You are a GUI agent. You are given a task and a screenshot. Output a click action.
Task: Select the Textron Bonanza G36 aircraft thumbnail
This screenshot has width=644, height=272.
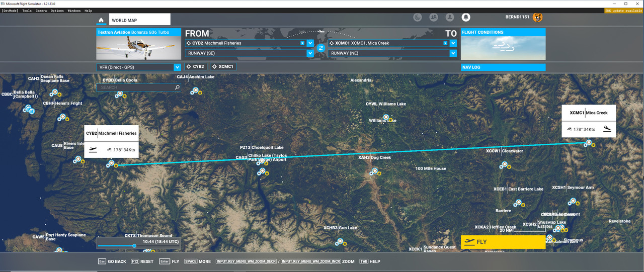coord(138,48)
